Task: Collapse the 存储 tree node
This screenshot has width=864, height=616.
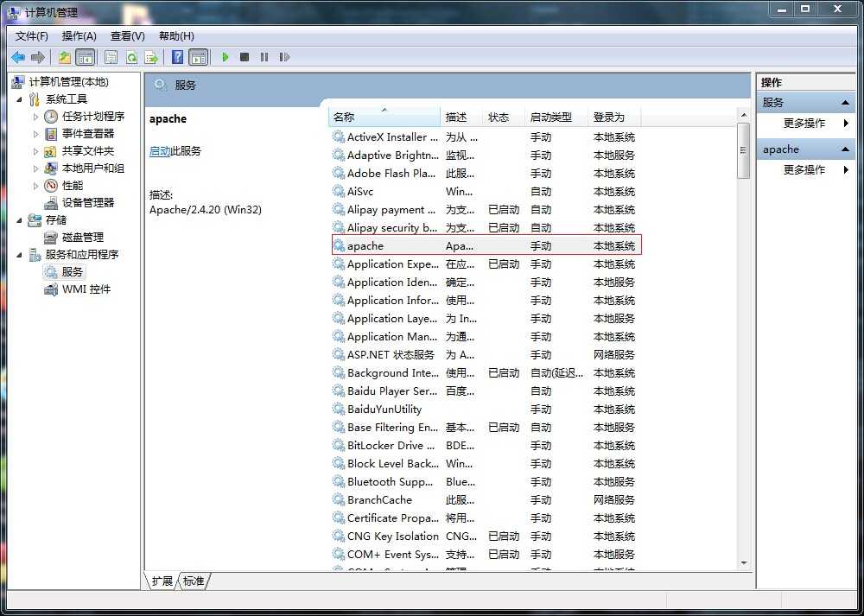Action: tap(19, 220)
